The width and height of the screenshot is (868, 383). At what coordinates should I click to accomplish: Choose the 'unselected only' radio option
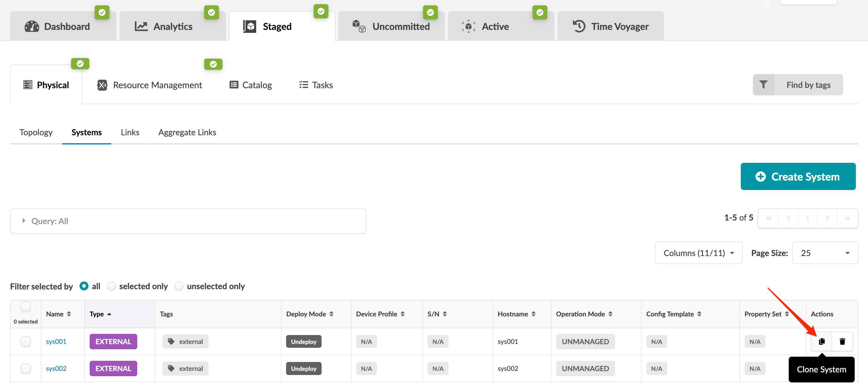coord(179,286)
